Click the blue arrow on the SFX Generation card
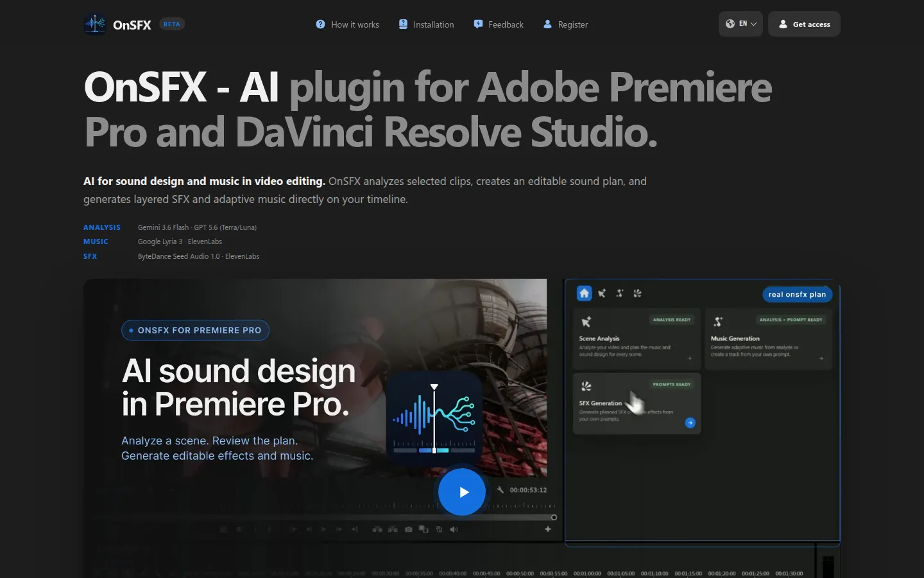Screen dimensions: 924x578 [x=690, y=423]
